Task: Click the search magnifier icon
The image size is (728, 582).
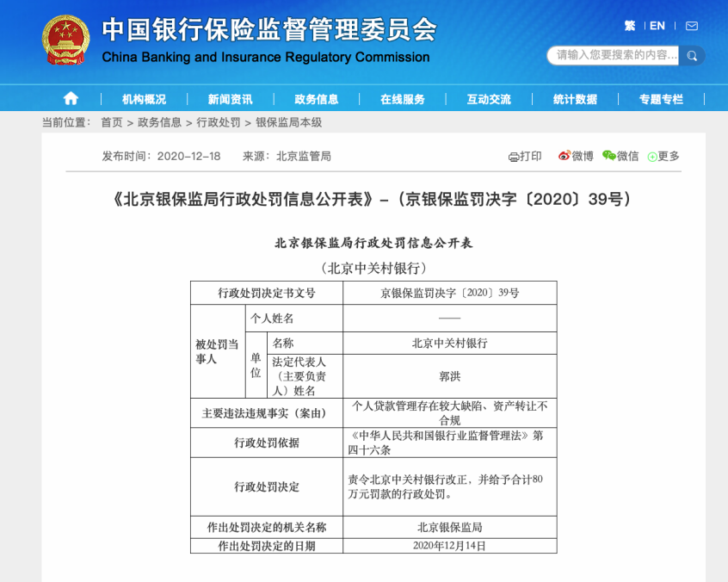Action: point(692,55)
